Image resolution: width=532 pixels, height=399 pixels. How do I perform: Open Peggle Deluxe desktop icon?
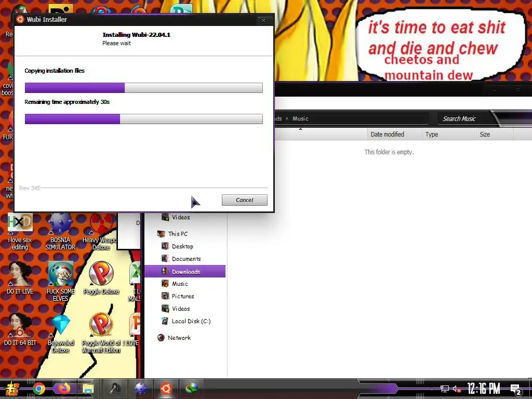pyautogui.click(x=101, y=277)
